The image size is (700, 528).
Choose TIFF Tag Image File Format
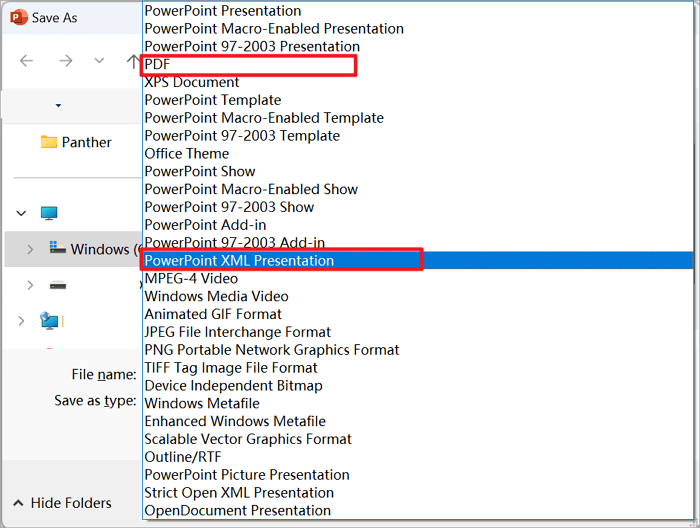(418, 368)
